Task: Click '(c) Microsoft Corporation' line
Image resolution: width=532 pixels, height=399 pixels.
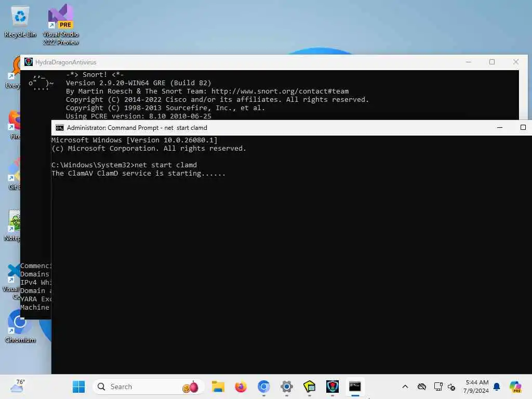Action: click(149, 148)
